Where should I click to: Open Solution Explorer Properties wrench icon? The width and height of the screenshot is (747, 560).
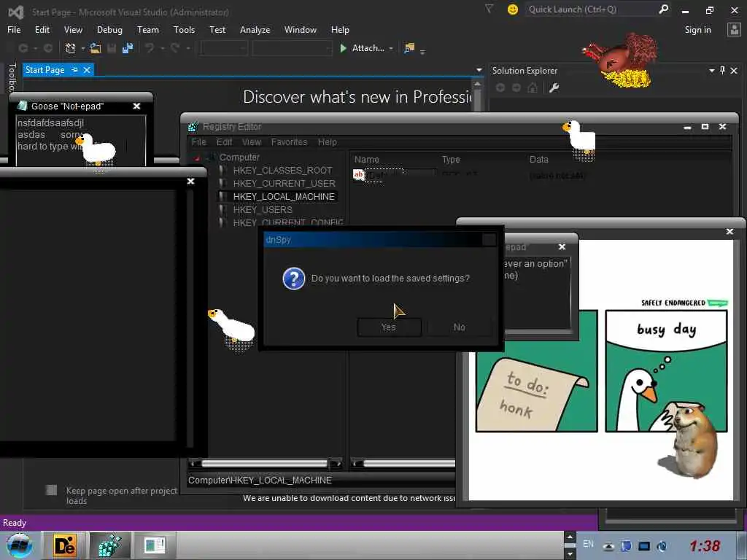click(x=554, y=87)
